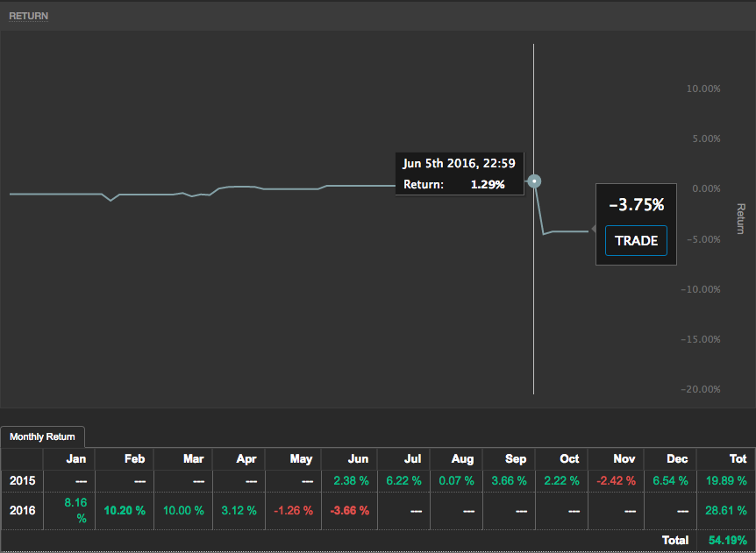Select the 2016 row header
The height and width of the screenshot is (553, 756).
pyautogui.click(x=23, y=510)
